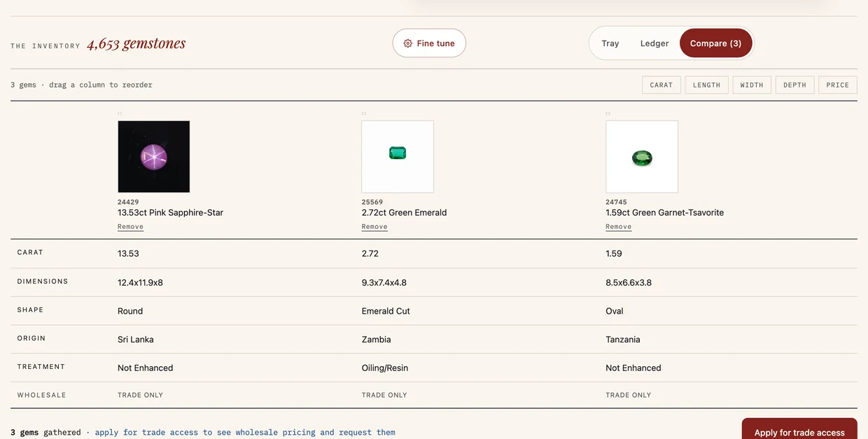The image size is (868, 439).
Task: Switch to the Ledger view
Action: [x=654, y=43]
